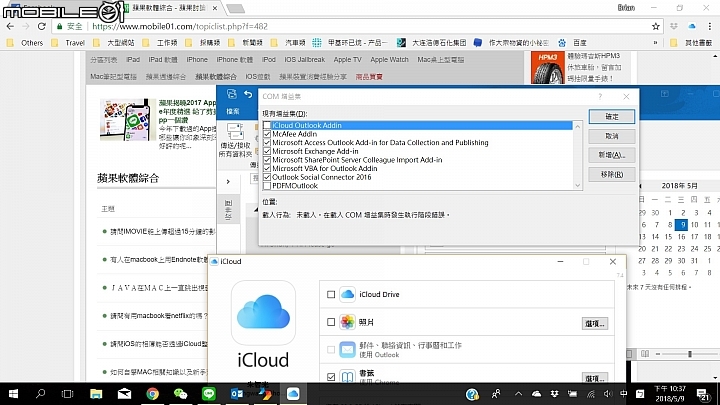Select iPad forum category link
720x405 pixels.
point(133,60)
